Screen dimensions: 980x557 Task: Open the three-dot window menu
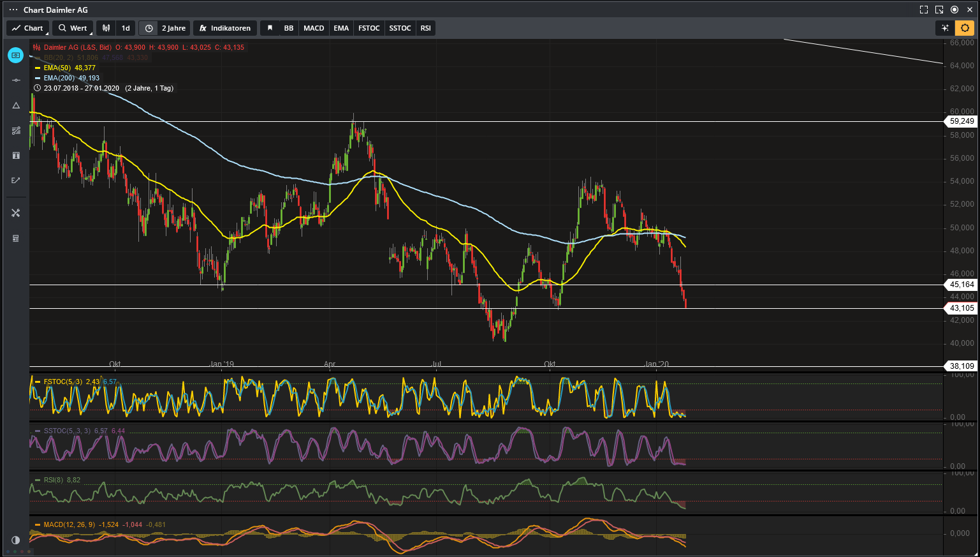pos(13,10)
